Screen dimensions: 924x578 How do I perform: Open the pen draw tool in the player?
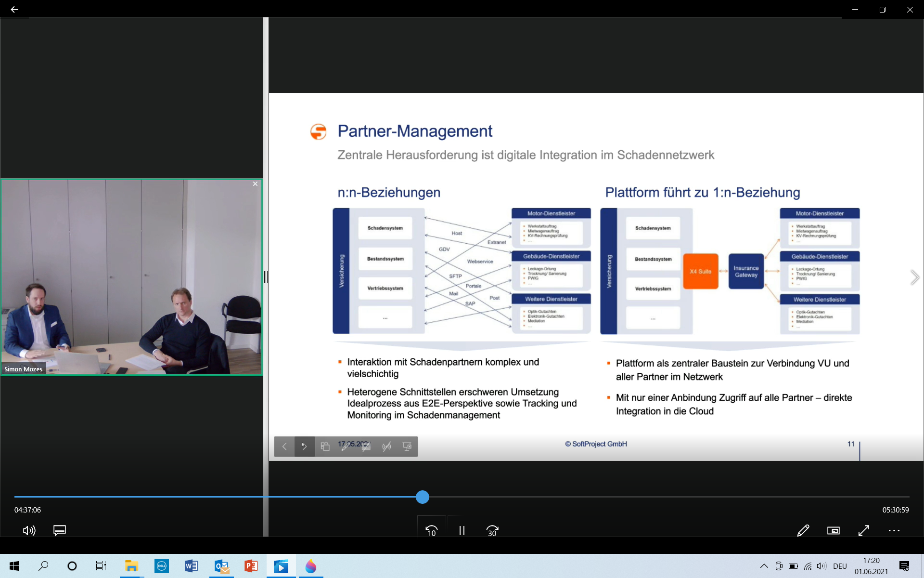803,530
